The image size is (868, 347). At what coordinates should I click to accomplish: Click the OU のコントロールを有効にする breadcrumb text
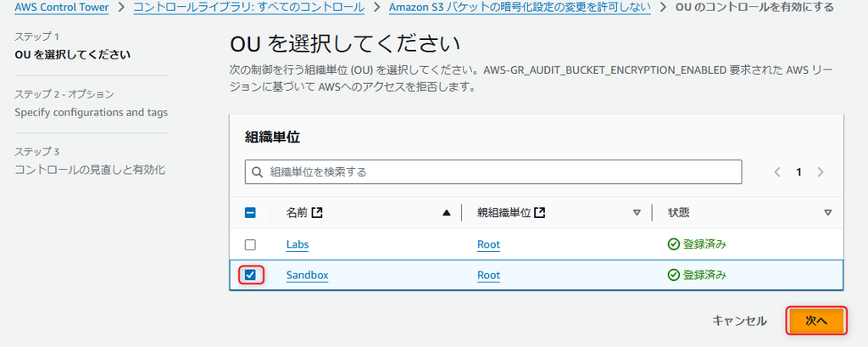coord(754,8)
